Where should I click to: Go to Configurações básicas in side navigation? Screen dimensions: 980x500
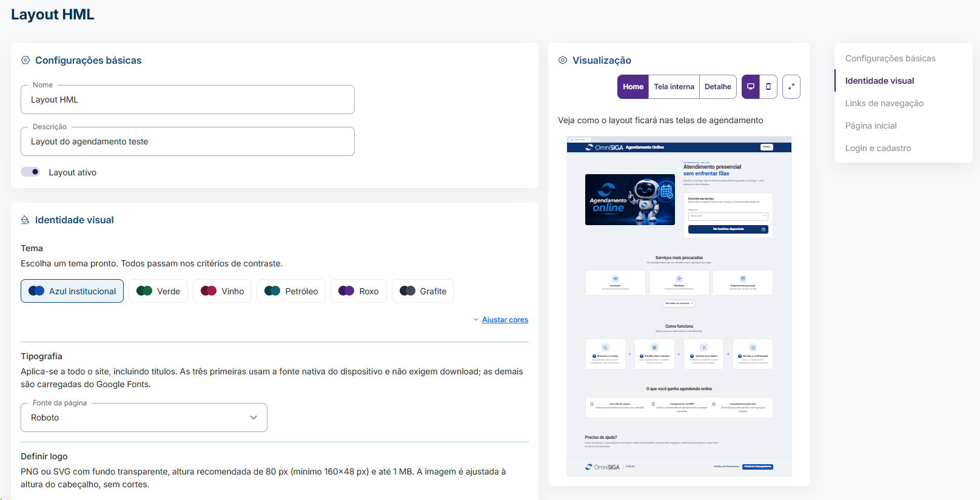click(x=890, y=58)
